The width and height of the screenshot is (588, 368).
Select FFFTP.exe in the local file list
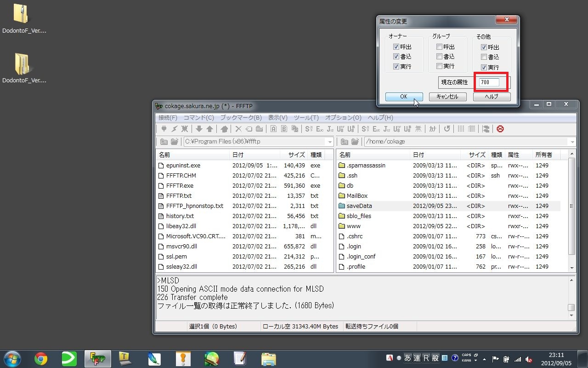pos(180,185)
